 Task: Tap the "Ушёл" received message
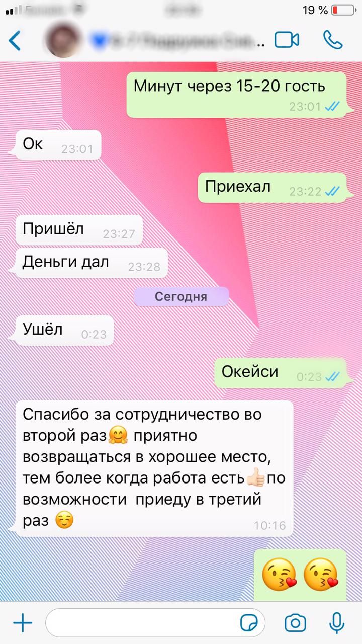65,331
